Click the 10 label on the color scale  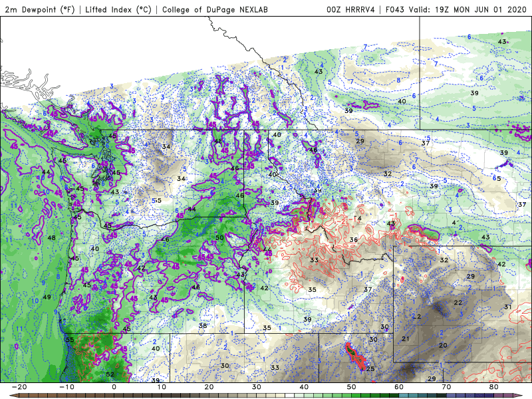pyautogui.click(x=162, y=387)
